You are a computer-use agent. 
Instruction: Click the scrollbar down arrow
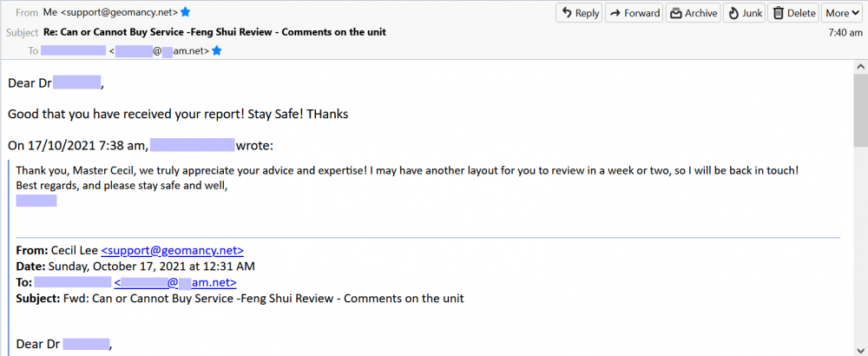(860, 349)
